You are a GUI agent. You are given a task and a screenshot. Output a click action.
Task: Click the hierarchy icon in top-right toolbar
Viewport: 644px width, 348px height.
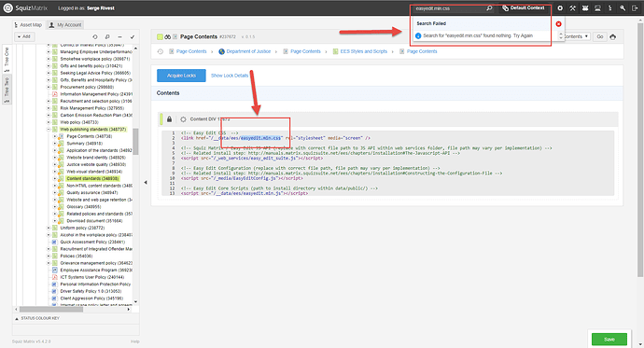tap(610, 8)
